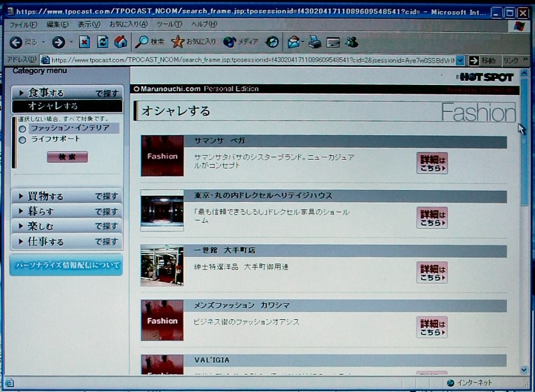Screen dimensions: 535x392
Task: Click inside the address URL field
Action: click(x=253, y=60)
